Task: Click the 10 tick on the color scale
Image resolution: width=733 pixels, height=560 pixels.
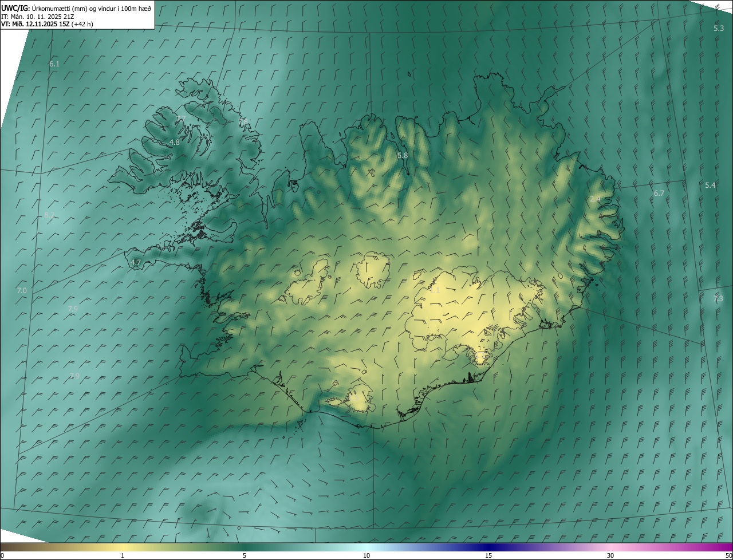Action: 366,555
